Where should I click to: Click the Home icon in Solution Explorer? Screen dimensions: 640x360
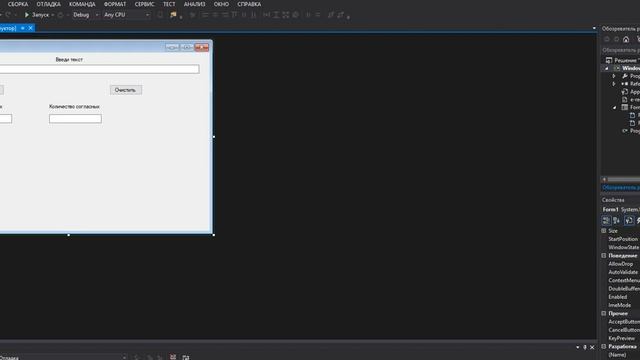(x=626, y=39)
